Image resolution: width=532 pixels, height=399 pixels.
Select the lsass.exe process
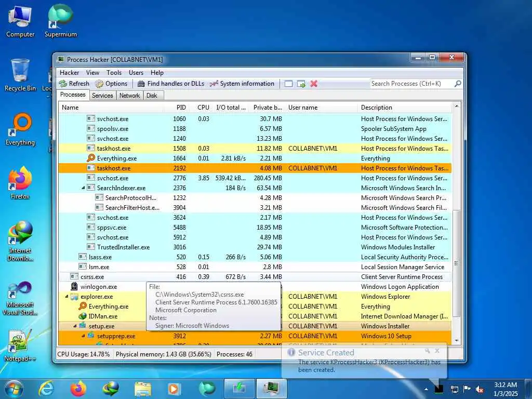(255, 257)
